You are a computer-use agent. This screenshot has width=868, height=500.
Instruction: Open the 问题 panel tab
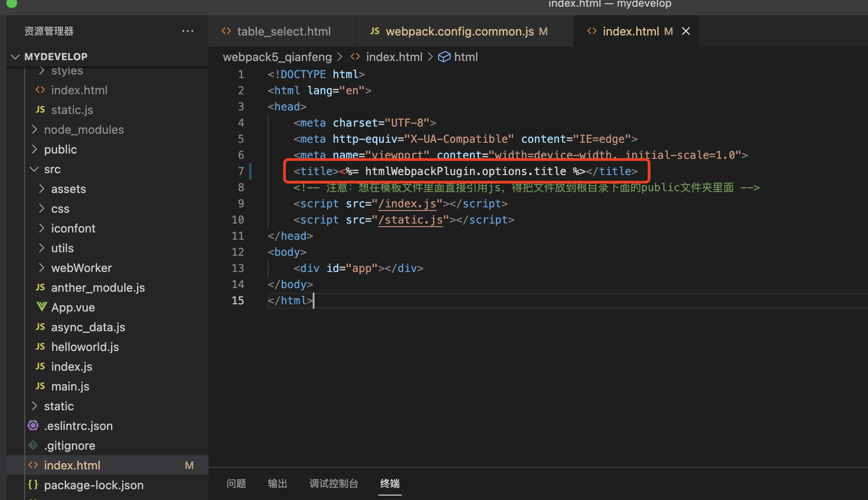(x=236, y=483)
